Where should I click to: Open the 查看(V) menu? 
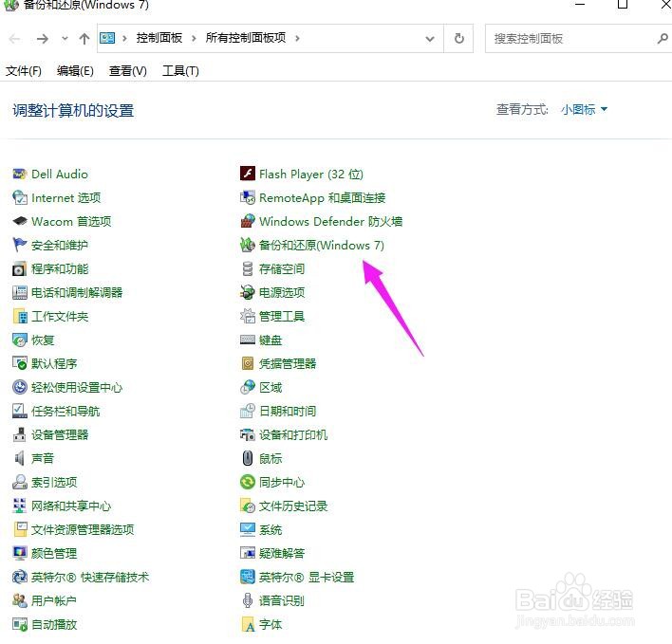coord(128,71)
